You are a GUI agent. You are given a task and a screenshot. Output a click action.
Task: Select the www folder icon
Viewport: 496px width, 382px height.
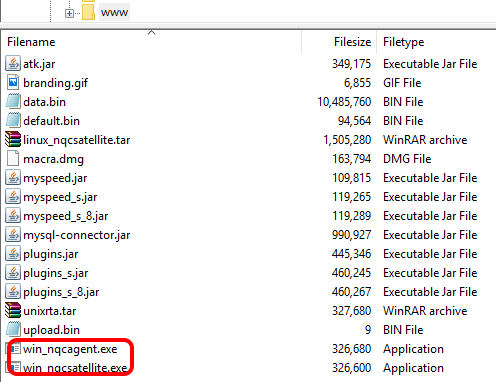click(88, 12)
